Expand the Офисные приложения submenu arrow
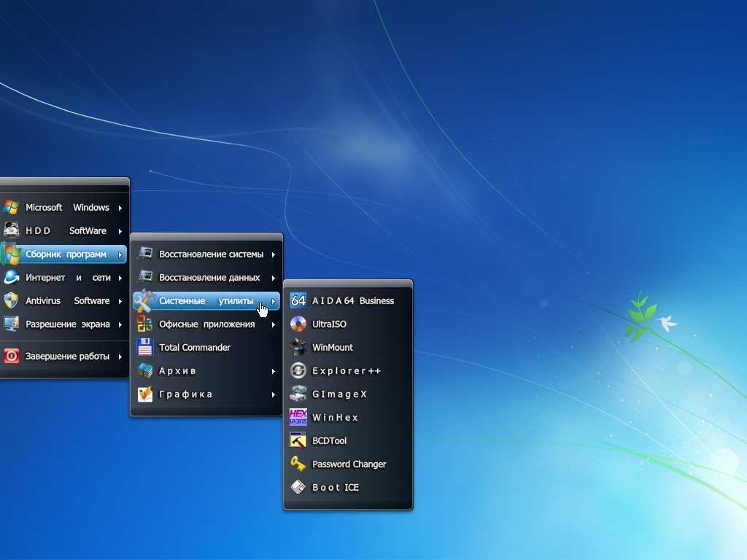Viewport: 747px width, 560px height. click(274, 324)
